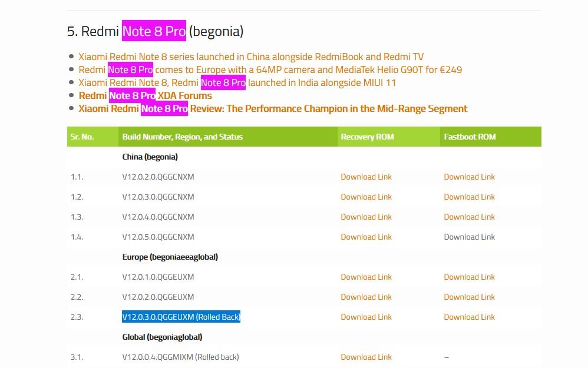Click 'V12.0.0.4.QGGMIXM (Rolled back)' text
Viewport: 588px width, 368px height.
tap(180, 357)
